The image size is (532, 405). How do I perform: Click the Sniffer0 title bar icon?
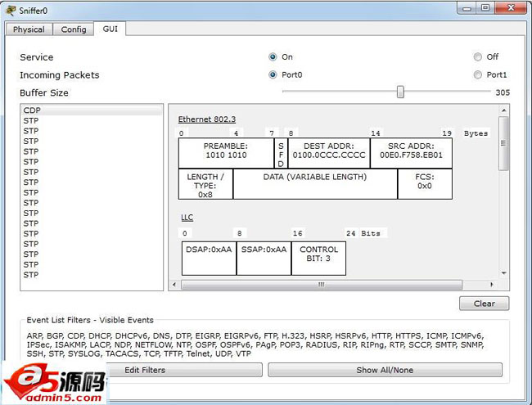coord(10,11)
